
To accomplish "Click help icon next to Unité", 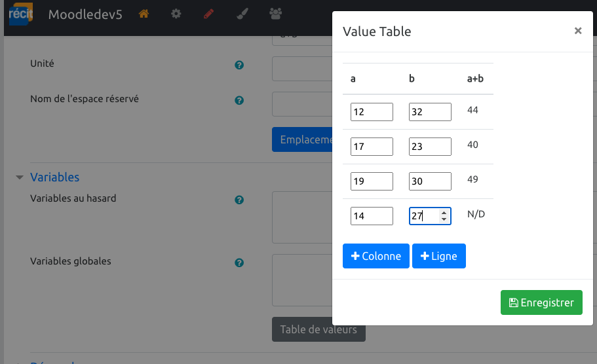I will pyautogui.click(x=239, y=65).
